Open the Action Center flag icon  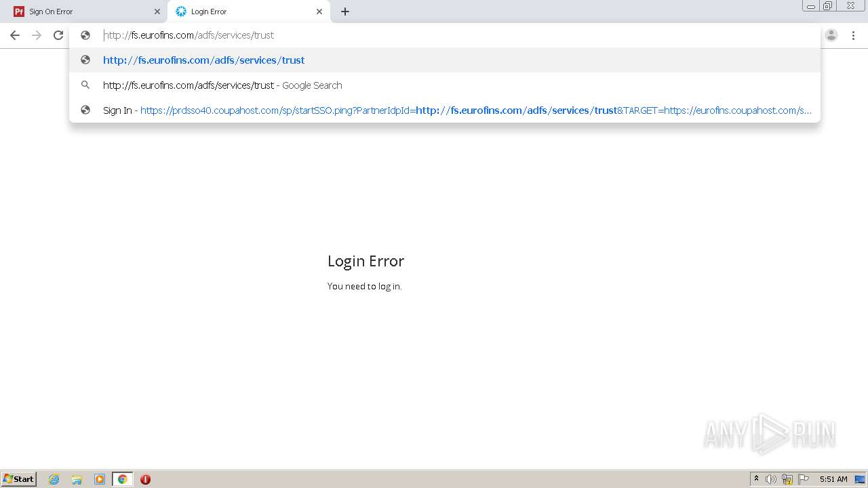[804, 479]
